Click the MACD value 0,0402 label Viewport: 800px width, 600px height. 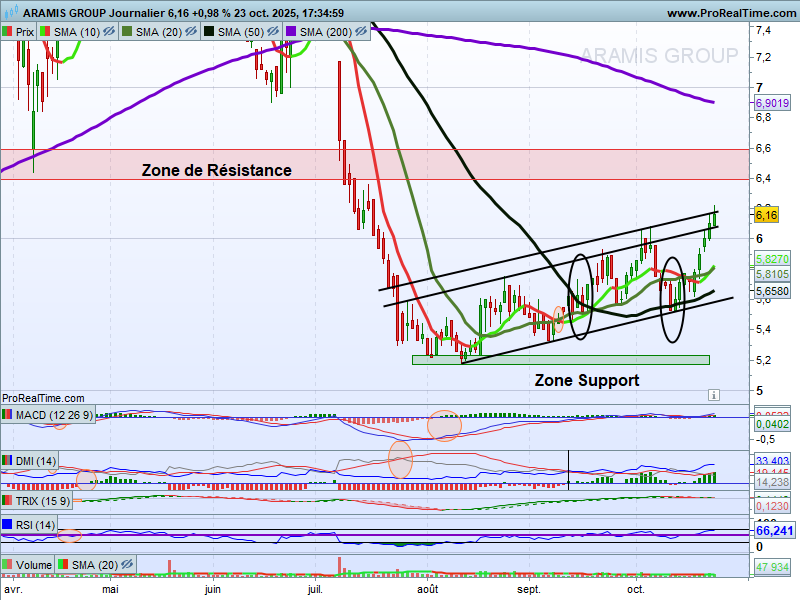click(772, 424)
